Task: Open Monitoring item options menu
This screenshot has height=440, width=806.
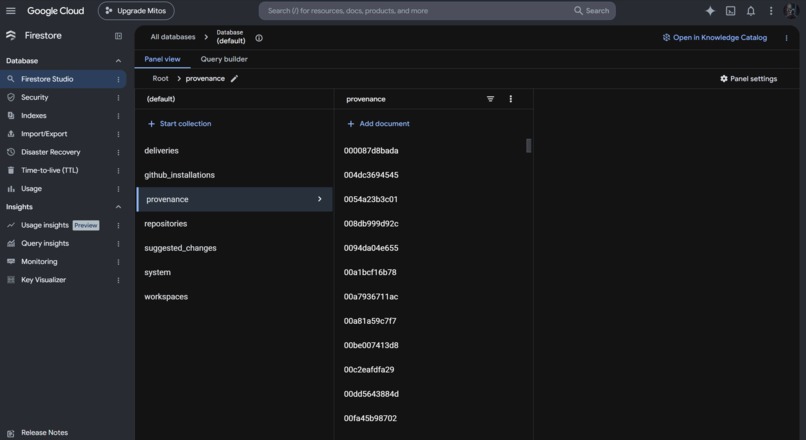Action: (x=118, y=262)
